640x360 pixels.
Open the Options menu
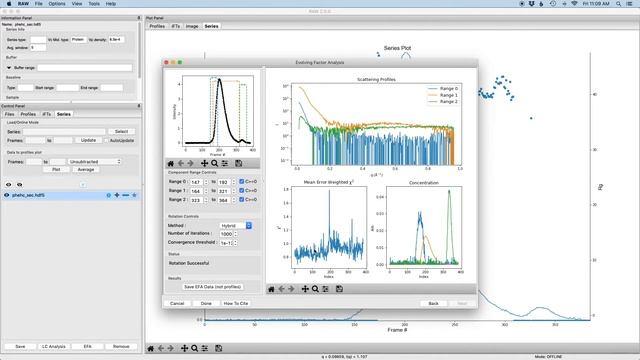tap(57, 4)
